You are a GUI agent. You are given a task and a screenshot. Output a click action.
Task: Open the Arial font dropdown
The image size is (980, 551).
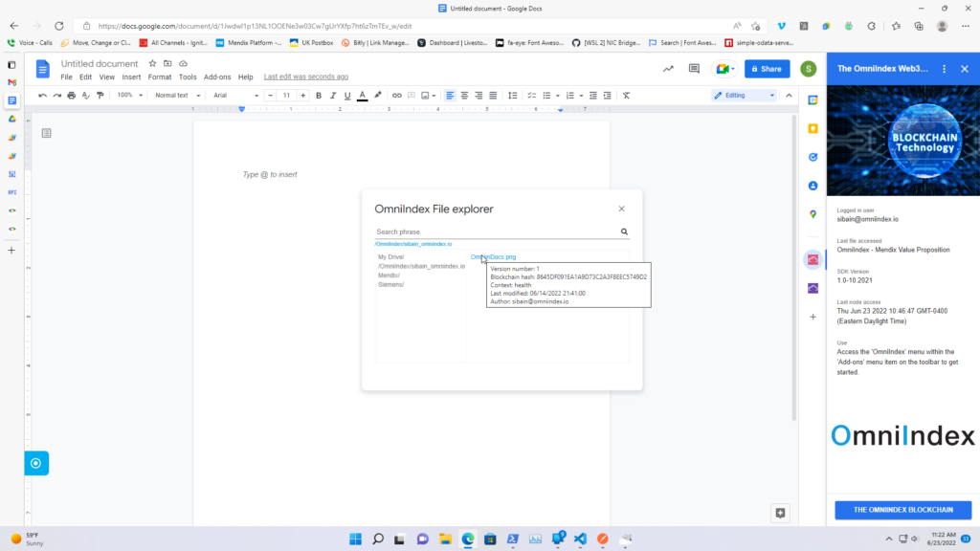(235, 96)
